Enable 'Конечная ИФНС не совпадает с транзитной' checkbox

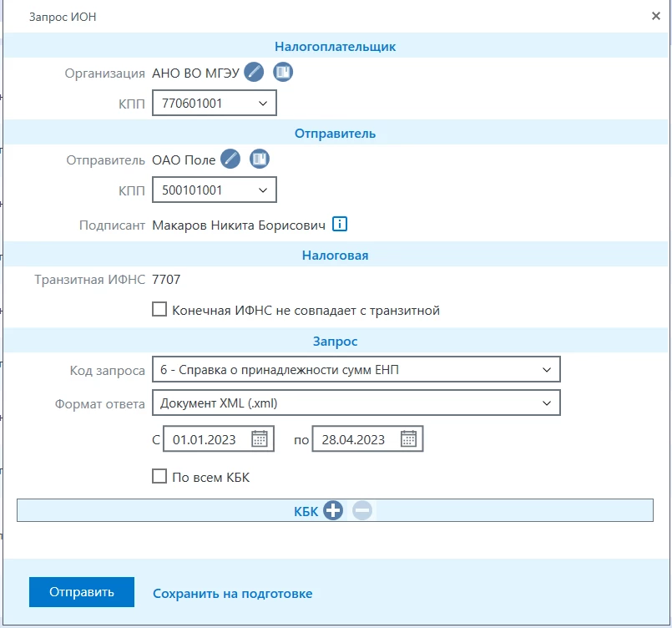(x=159, y=310)
